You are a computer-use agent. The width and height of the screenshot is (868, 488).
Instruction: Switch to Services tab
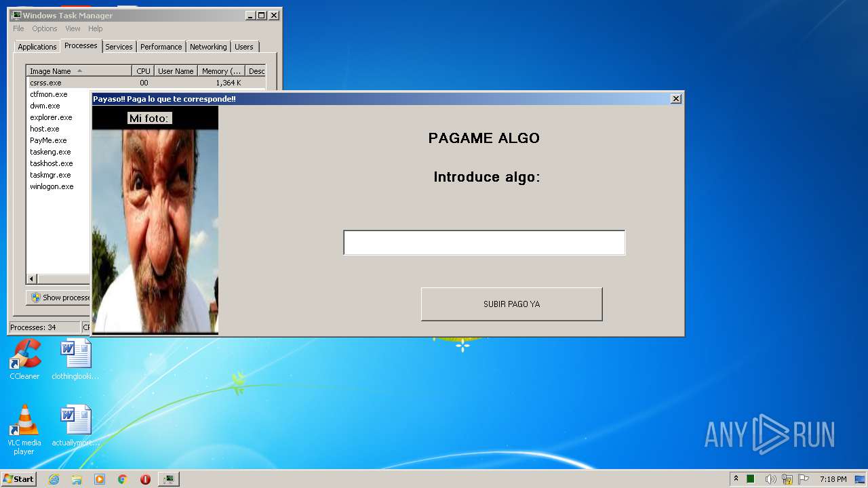(x=119, y=47)
